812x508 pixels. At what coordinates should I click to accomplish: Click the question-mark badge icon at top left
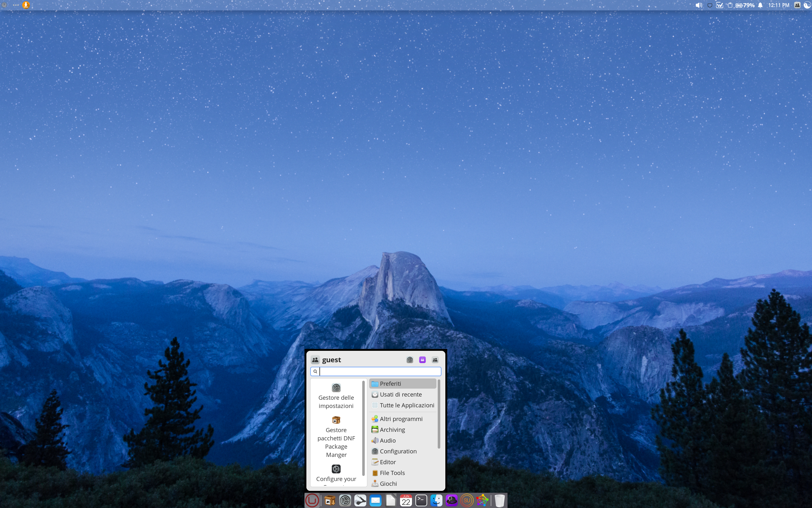[4, 5]
